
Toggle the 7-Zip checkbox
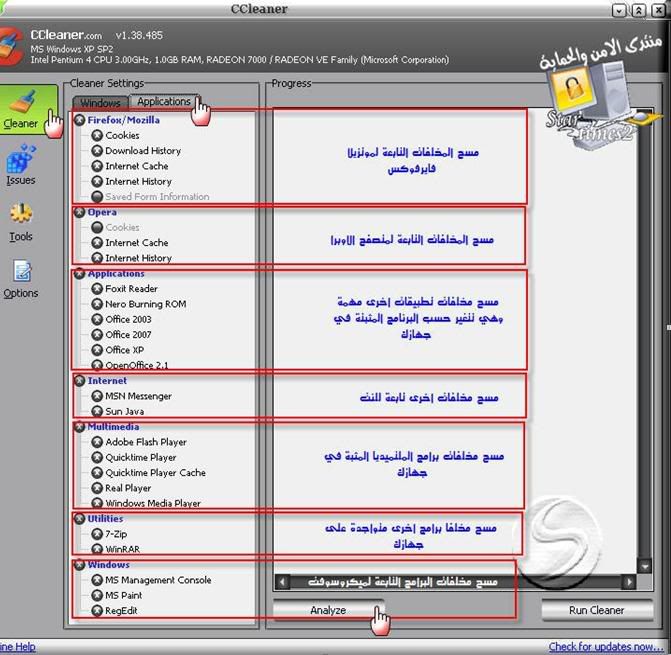click(x=97, y=534)
